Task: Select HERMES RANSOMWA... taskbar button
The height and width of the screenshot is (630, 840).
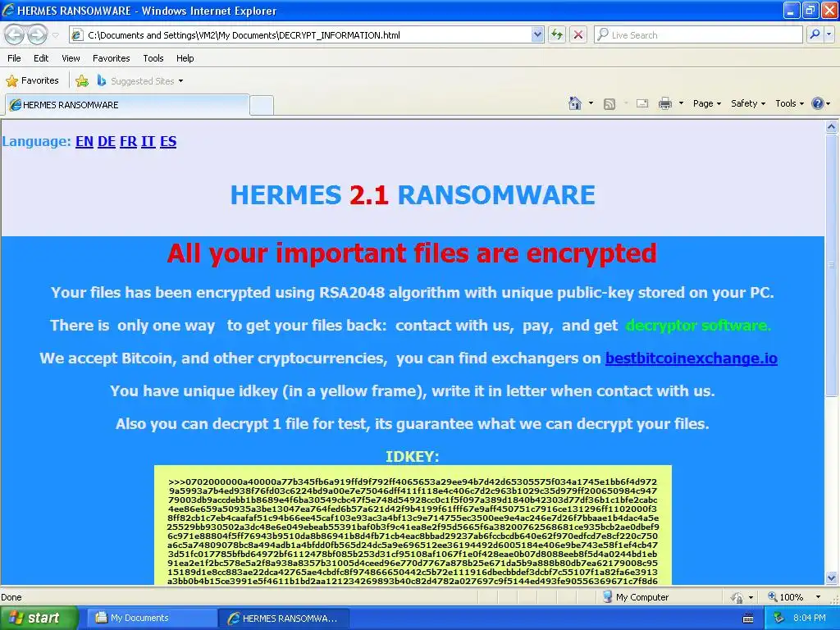Action: click(x=284, y=618)
